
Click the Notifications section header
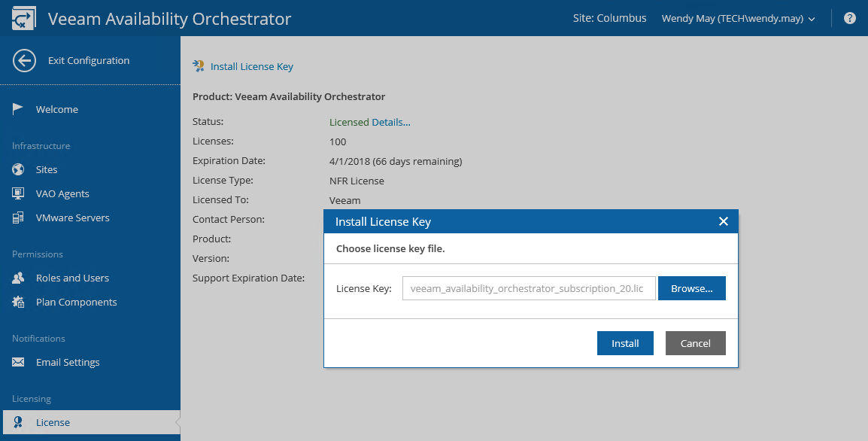coord(39,339)
